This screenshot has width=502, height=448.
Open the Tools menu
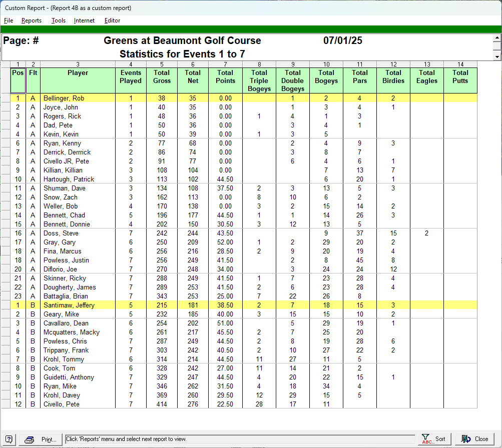point(59,20)
